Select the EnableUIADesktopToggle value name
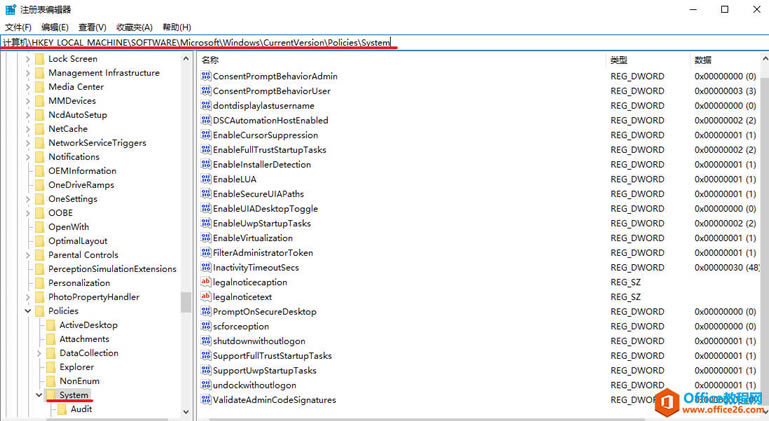Viewport: 769px width, 421px height. 265,209
